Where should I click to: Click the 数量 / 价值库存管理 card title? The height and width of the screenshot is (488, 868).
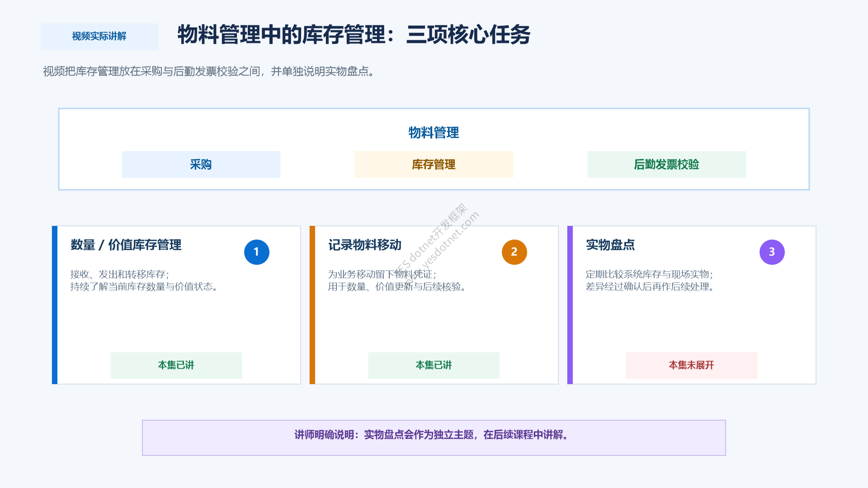click(126, 245)
